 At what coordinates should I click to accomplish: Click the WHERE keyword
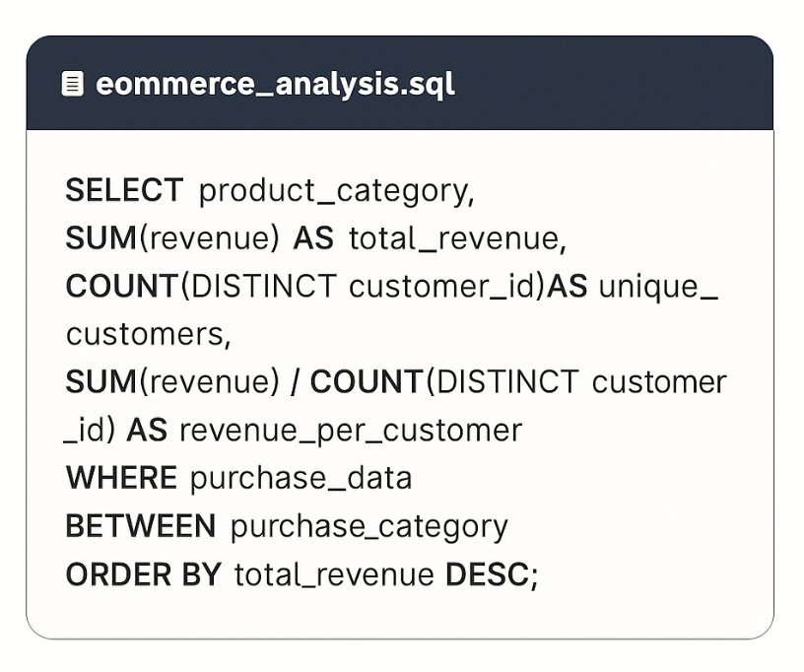pos(121,478)
